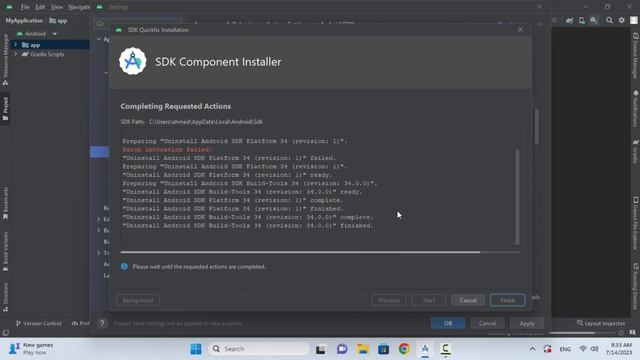
Task: Open the Android project view dropdown
Action: click(37, 33)
